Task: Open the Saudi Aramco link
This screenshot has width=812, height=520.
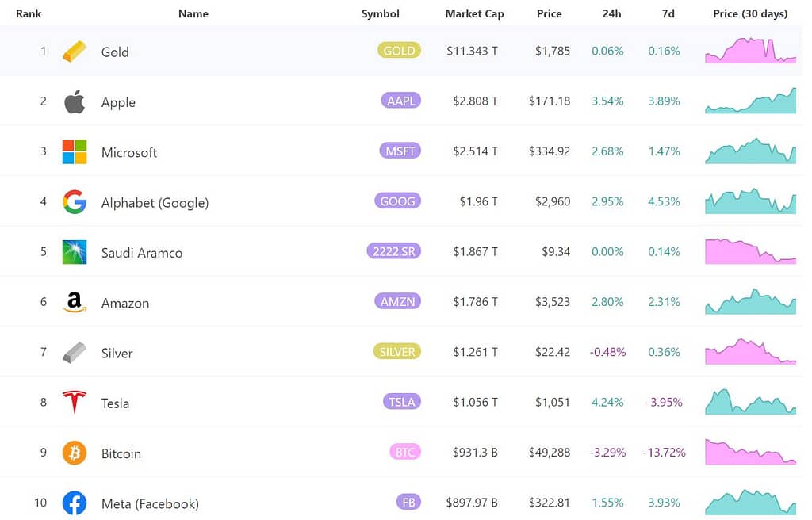Action: pyautogui.click(x=142, y=253)
